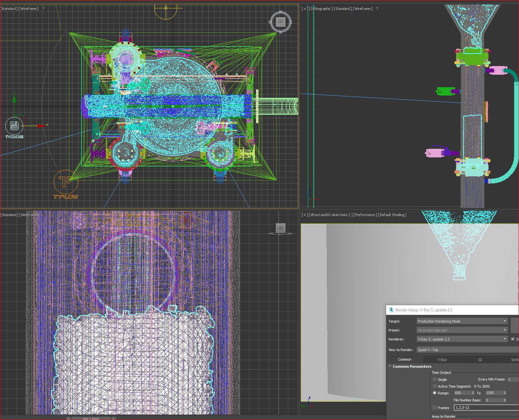Click the tyCache helper icon
Screen dimensions: 519x420
pos(14,126)
